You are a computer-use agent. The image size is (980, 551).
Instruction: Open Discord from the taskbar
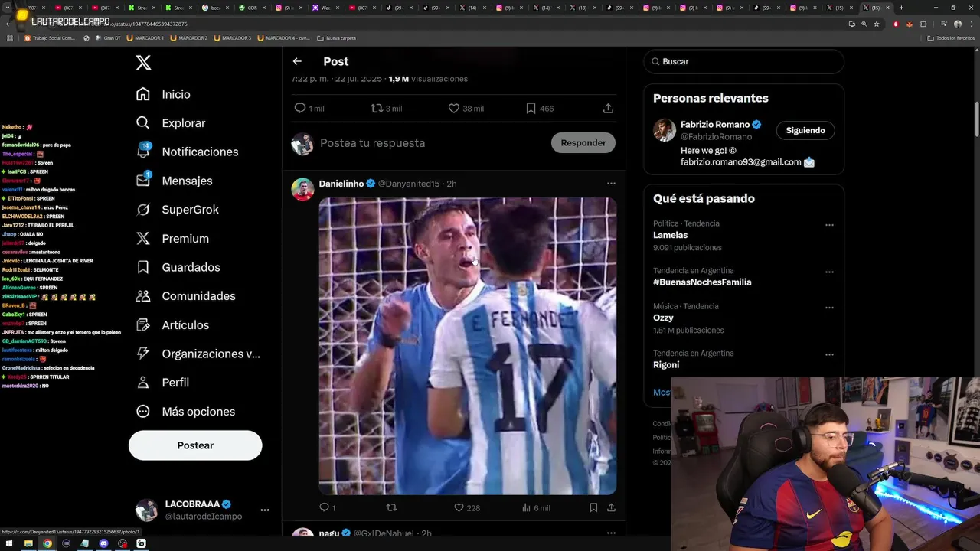click(103, 543)
